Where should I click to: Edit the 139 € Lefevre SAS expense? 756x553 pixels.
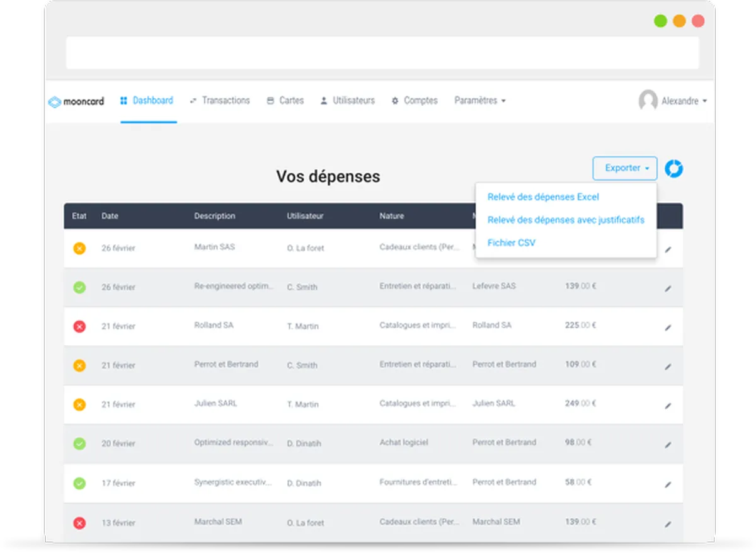click(x=668, y=289)
